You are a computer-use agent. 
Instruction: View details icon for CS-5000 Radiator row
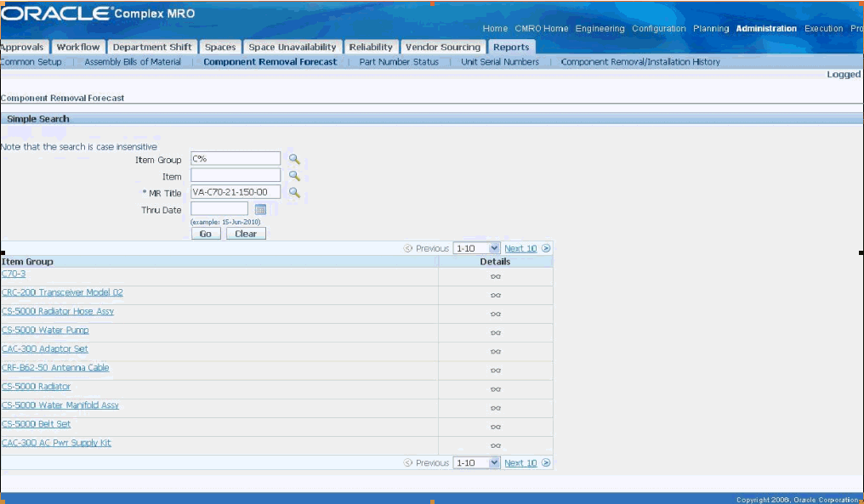[x=496, y=389]
